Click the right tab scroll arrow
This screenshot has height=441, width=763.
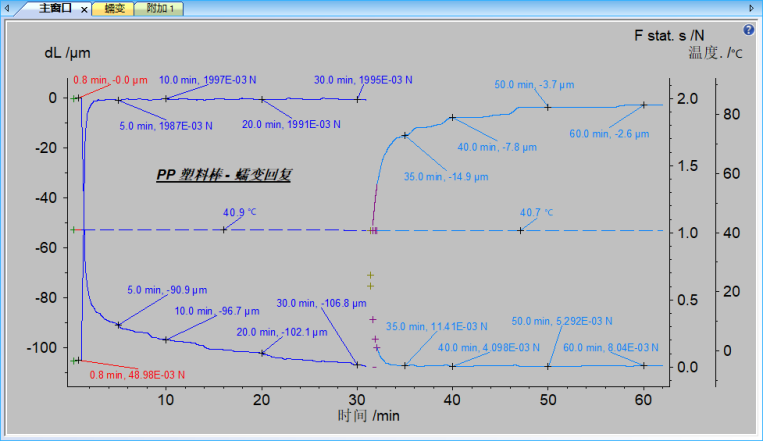751,8
